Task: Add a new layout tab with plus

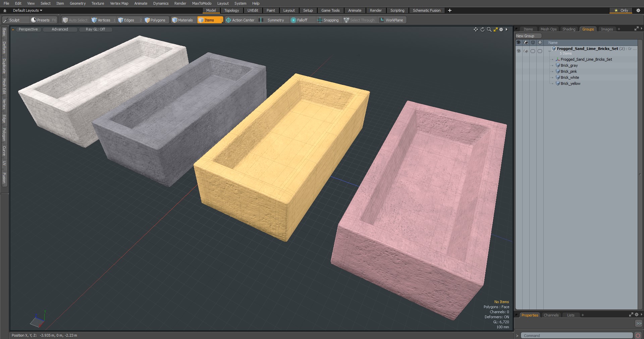Action: point(450,10)
